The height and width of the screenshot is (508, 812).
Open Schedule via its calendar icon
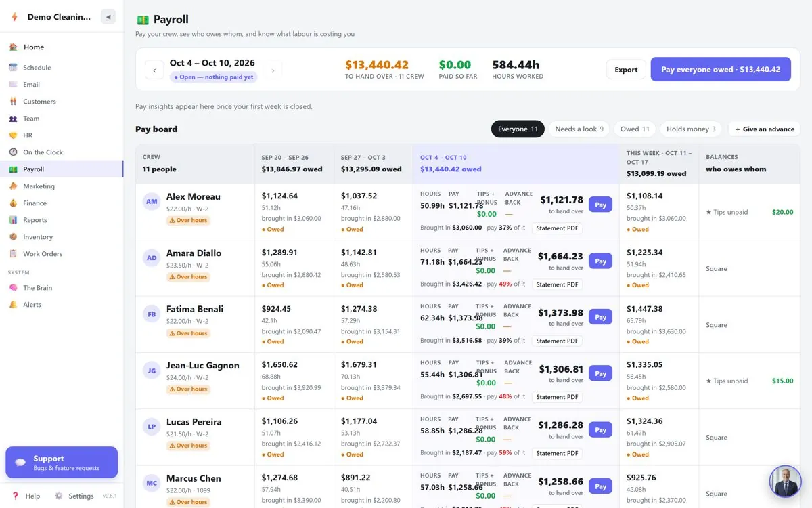tap(13, 68)
